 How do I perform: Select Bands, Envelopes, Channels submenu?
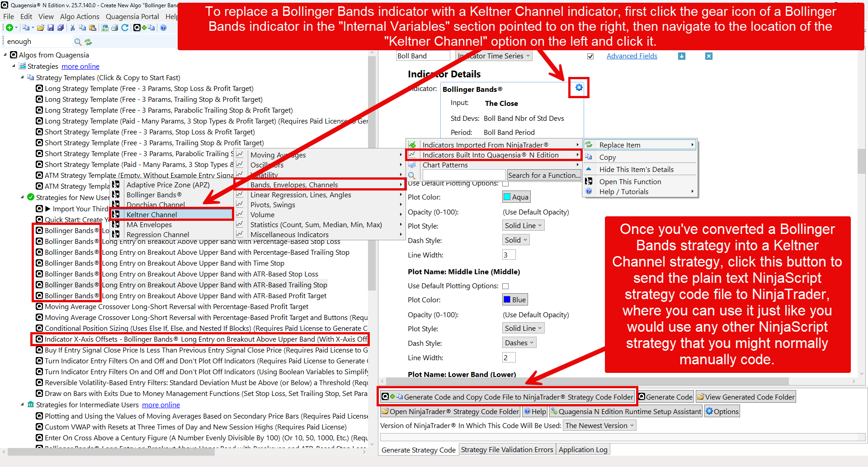coord(319,185)
